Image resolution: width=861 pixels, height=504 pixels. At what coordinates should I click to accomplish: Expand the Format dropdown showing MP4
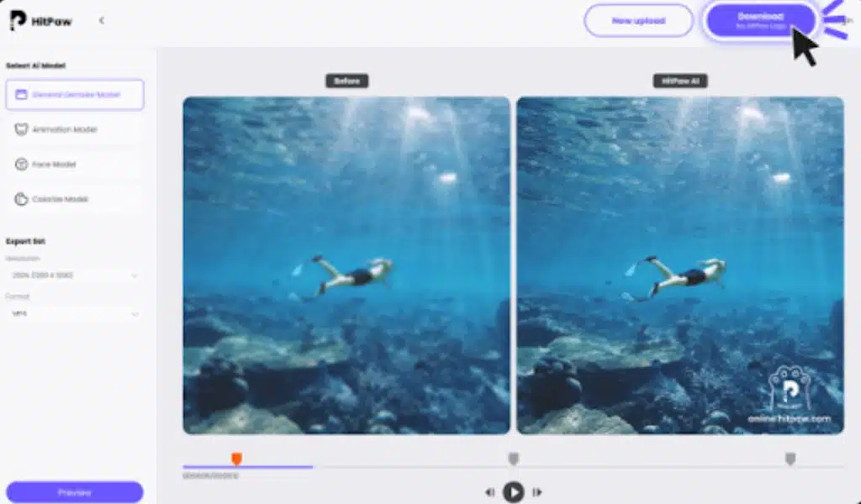click(x=74, y=313)
